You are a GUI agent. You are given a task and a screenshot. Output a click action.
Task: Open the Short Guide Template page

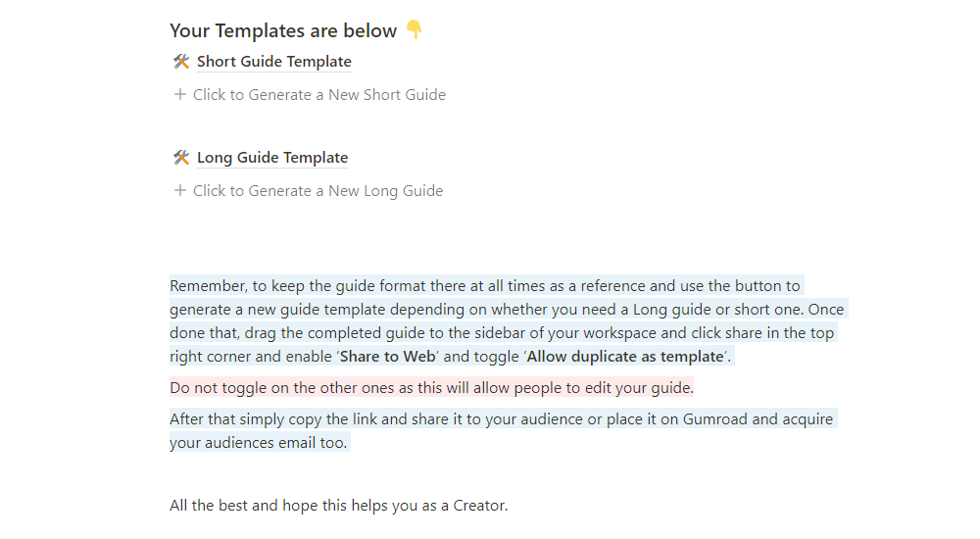tap(273, 62)
